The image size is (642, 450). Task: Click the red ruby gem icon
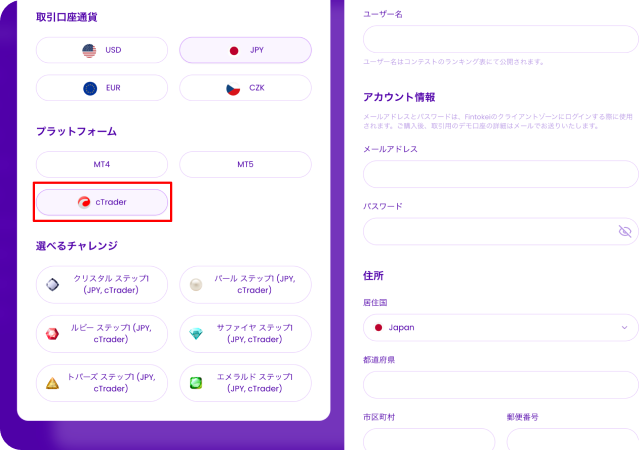53,333
